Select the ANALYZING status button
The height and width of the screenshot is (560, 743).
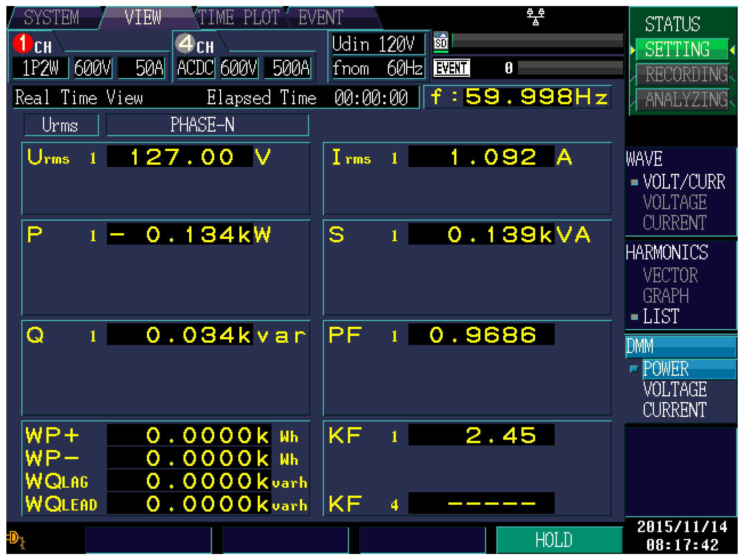pos(682,99)
